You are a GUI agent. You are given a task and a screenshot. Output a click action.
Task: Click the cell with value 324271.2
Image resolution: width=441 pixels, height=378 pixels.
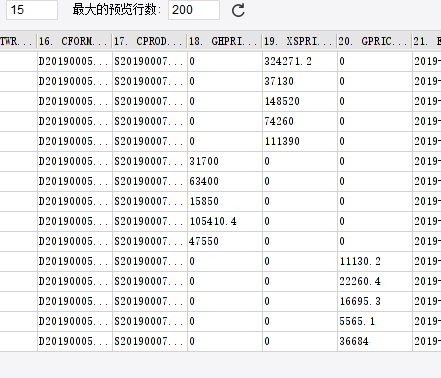300,61
